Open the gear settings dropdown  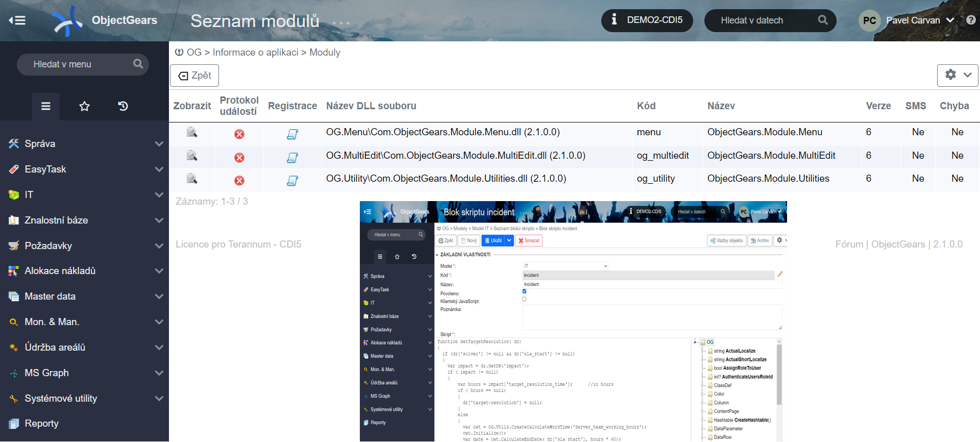[958, 76]
